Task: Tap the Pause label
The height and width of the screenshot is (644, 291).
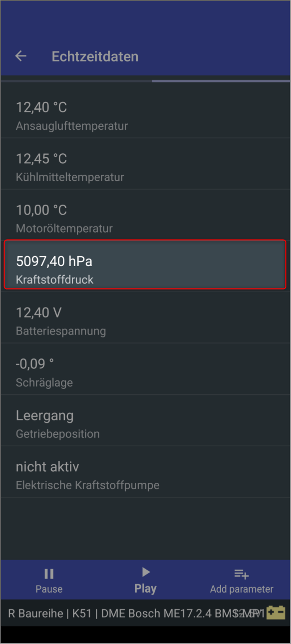Action: (49, 589)
